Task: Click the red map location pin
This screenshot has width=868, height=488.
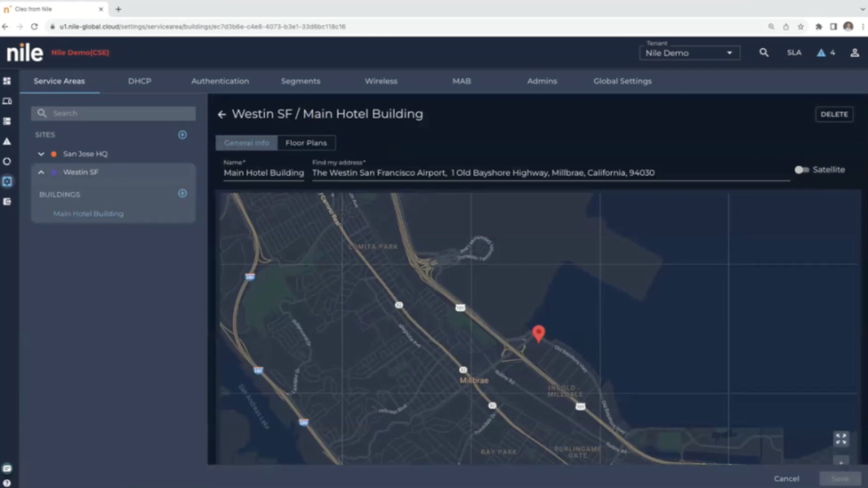Action: coord(538,333)
